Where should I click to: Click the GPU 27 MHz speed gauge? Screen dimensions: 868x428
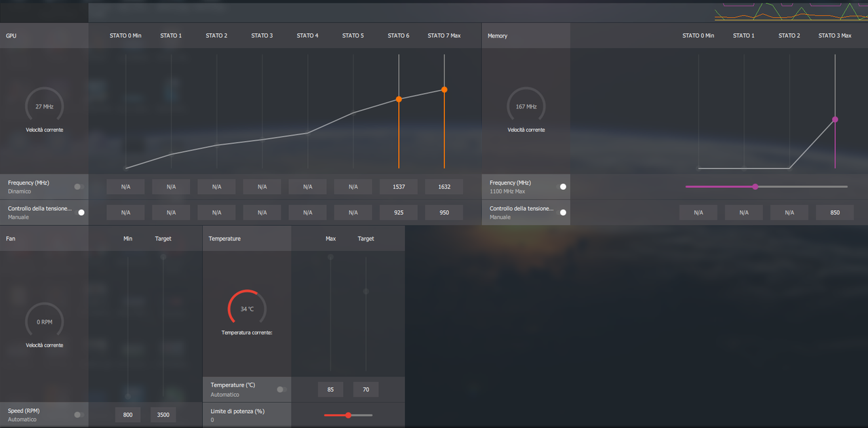[x=44, y=106]
